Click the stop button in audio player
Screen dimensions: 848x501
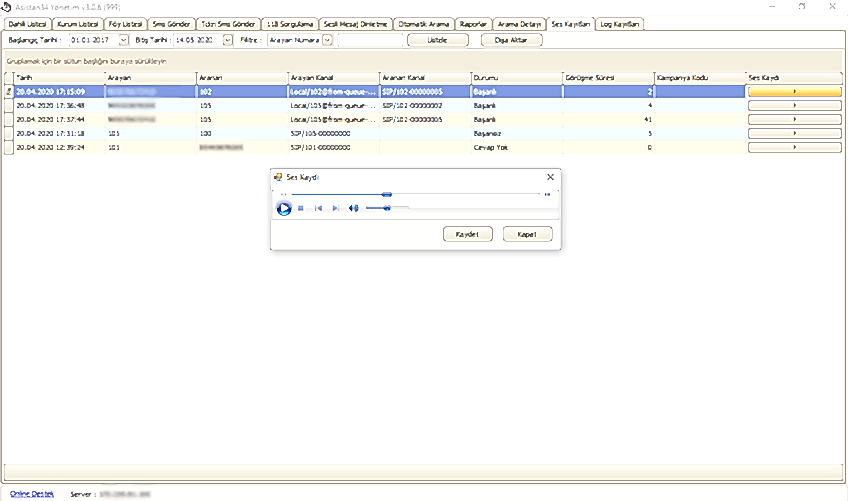tap(300, 208)
